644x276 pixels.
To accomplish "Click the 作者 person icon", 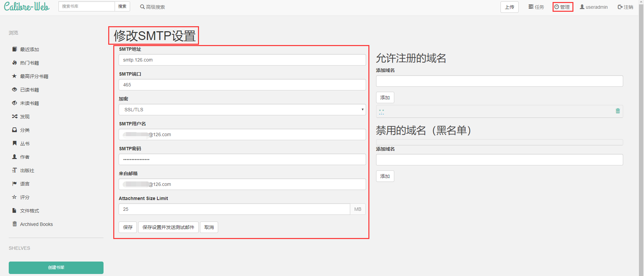I will tap(14, 157).
